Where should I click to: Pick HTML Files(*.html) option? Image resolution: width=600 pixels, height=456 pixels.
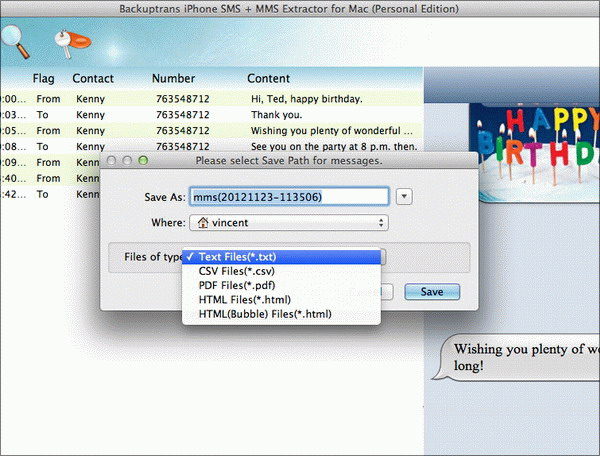pos(282,300)
